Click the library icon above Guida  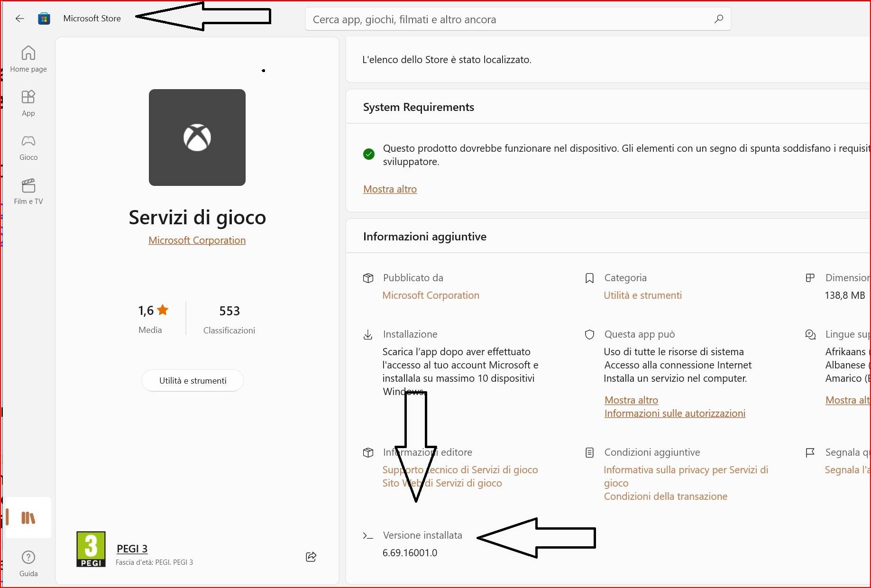[28, 518]
